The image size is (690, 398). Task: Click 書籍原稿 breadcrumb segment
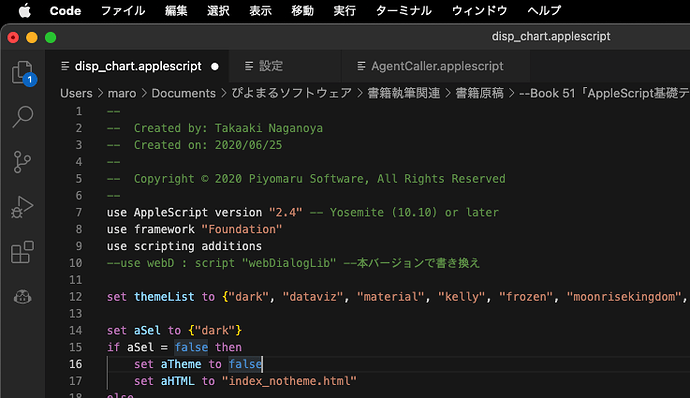479,93
